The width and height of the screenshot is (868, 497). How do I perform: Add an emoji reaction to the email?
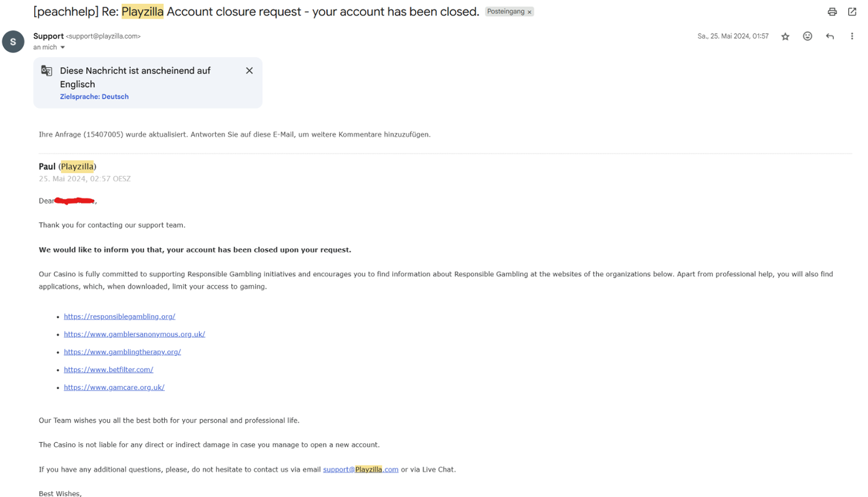point(807,36)
